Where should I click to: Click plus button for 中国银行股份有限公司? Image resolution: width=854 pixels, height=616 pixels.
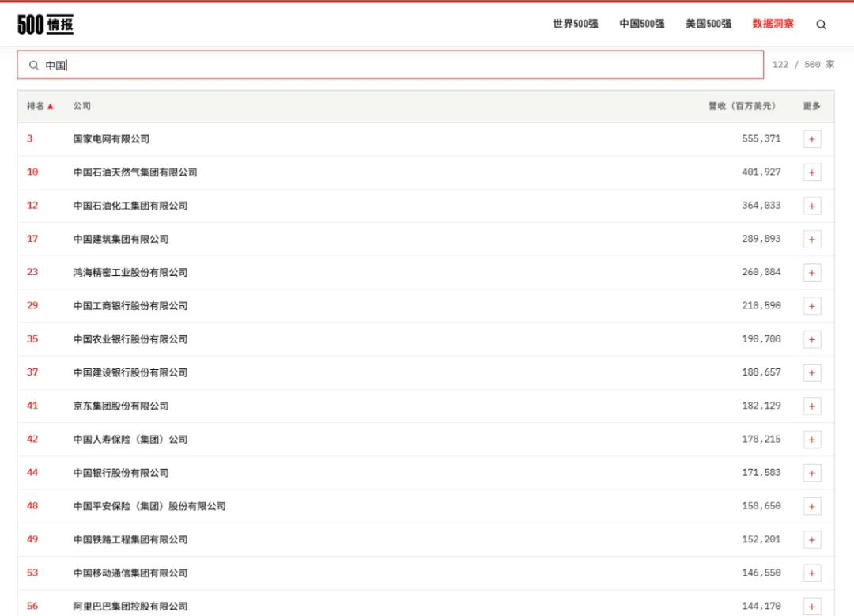tap(812, 474)
